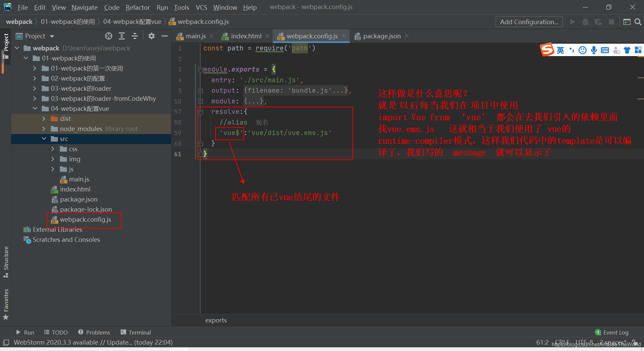Open Project panel settings gear
The width and height of the screenshot is (644, 351).
tap(152, 36)
